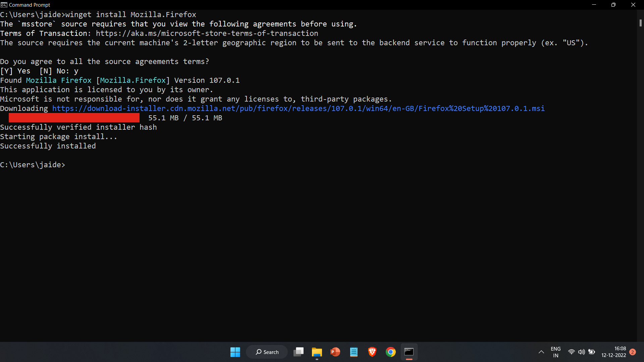Launch Google Chrome from the taskbar
The image size is (644, 362).
[391, 352]
